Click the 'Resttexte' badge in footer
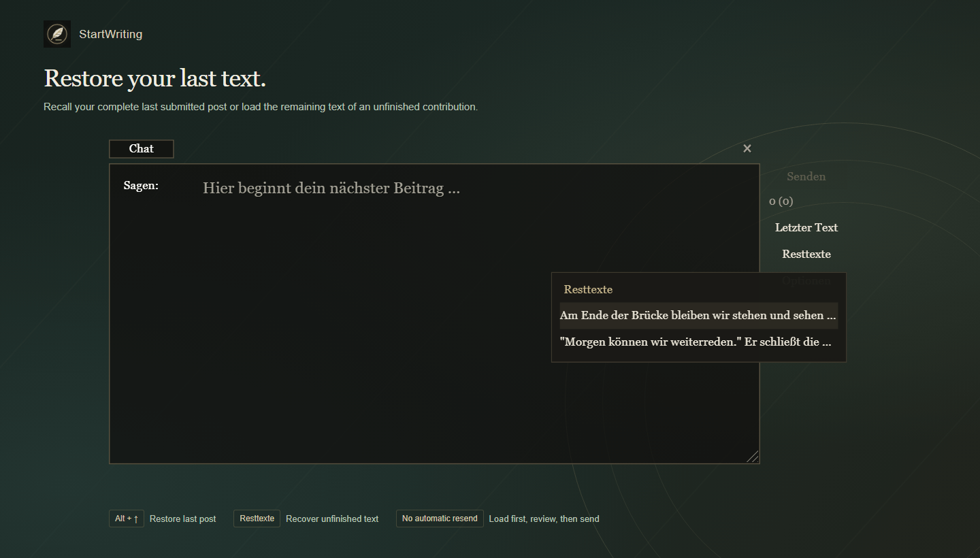 click(257, 519)
